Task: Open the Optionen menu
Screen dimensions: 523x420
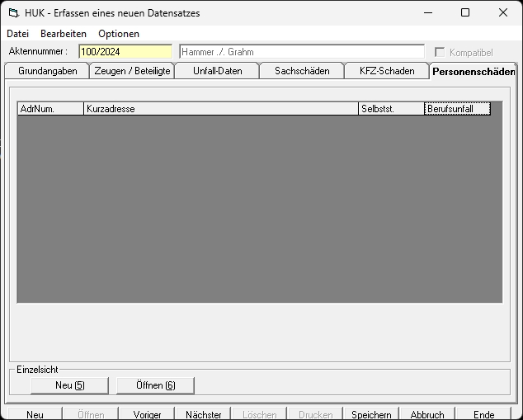Action: [x=119, y=34]
